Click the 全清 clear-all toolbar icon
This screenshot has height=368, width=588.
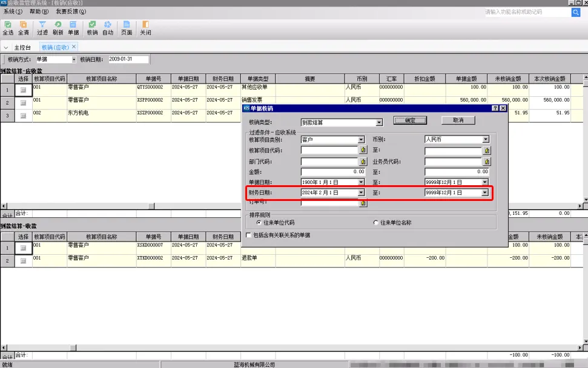click(x=23, y=28)
